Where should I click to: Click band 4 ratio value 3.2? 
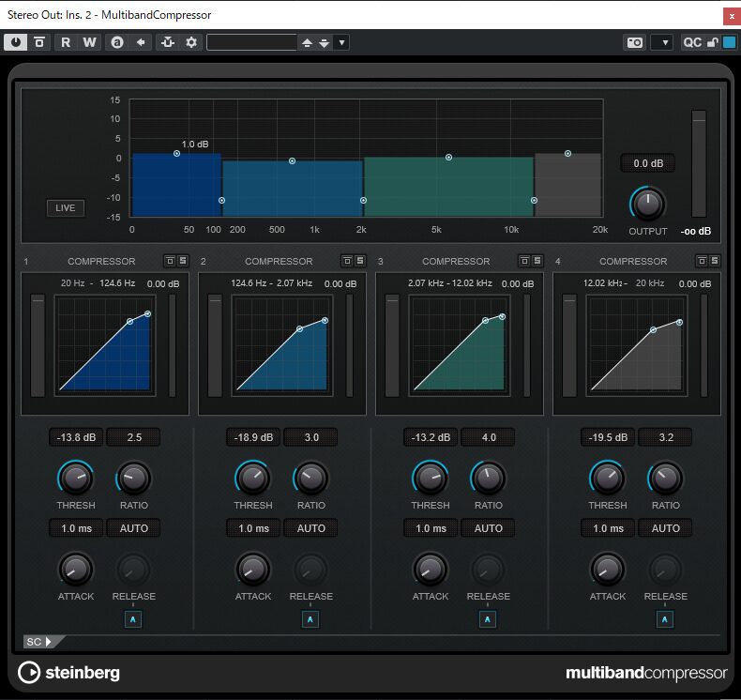(x=665, y=437)
